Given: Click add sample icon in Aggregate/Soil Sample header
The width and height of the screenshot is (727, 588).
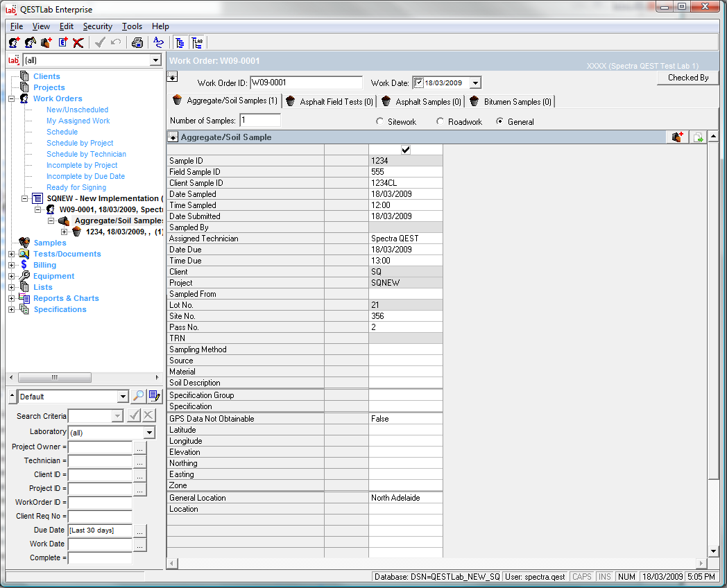Looking at the screenshot, I should tap(678, 137).
